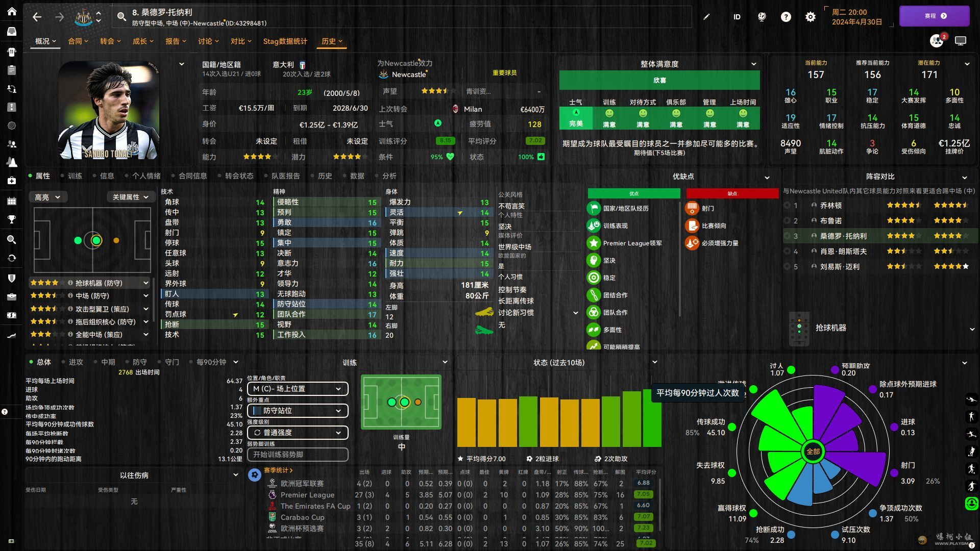980x551 pixels.
Task: Select the 个人情绪 radio tab
Action: (x=142, y=176)
